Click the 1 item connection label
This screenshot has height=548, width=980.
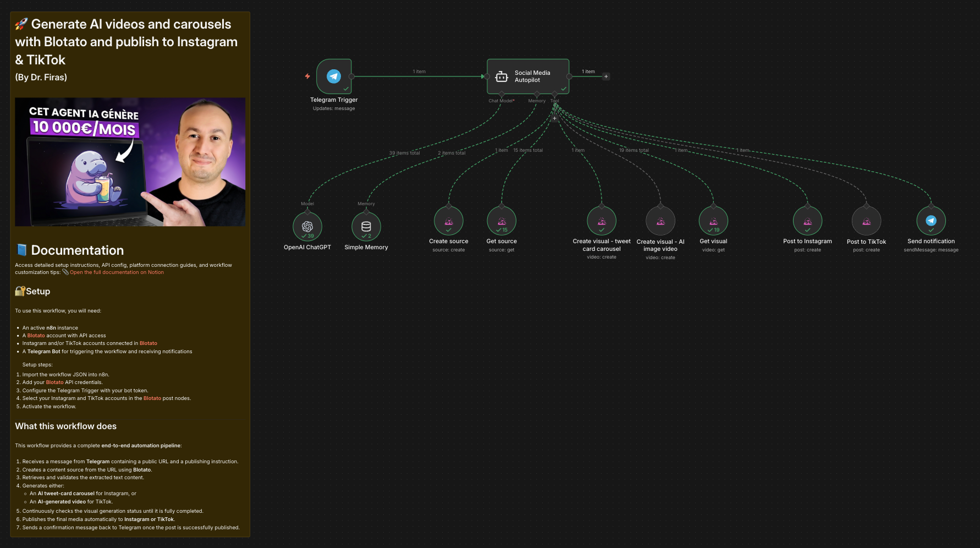click(420, 71)
